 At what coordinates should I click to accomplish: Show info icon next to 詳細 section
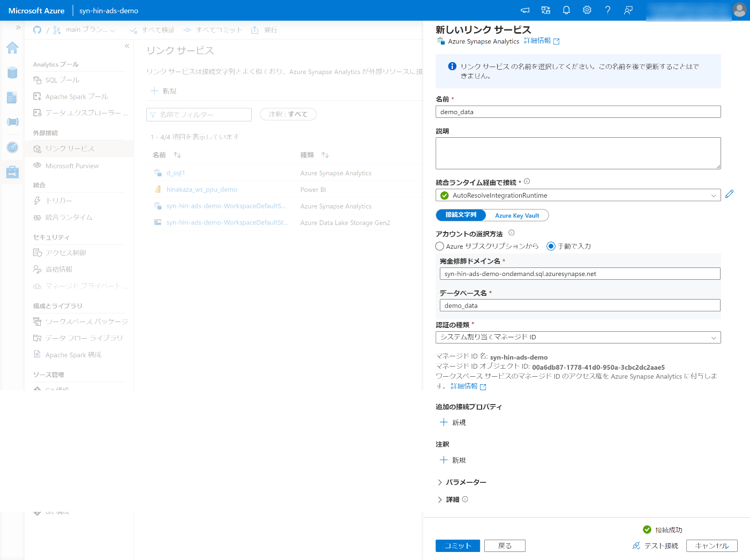click(465, 499)
